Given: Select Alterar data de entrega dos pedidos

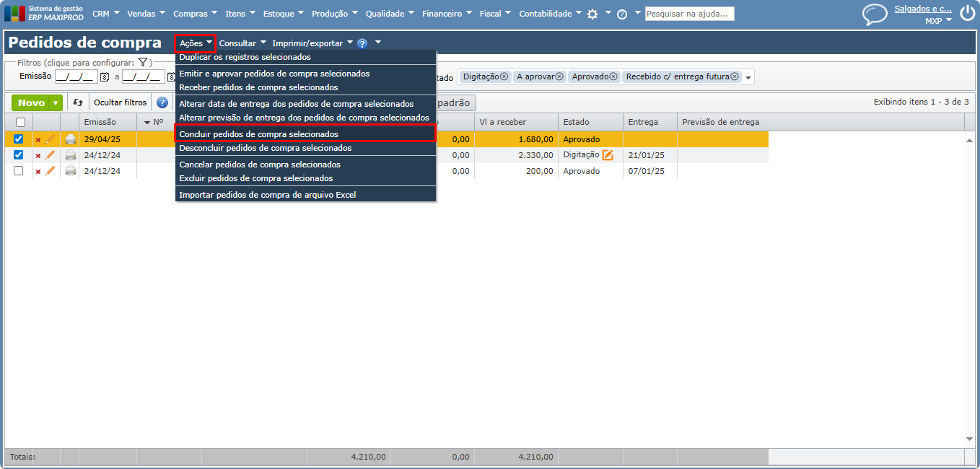Looking at the screenshot, I should [x=305, y=104].
